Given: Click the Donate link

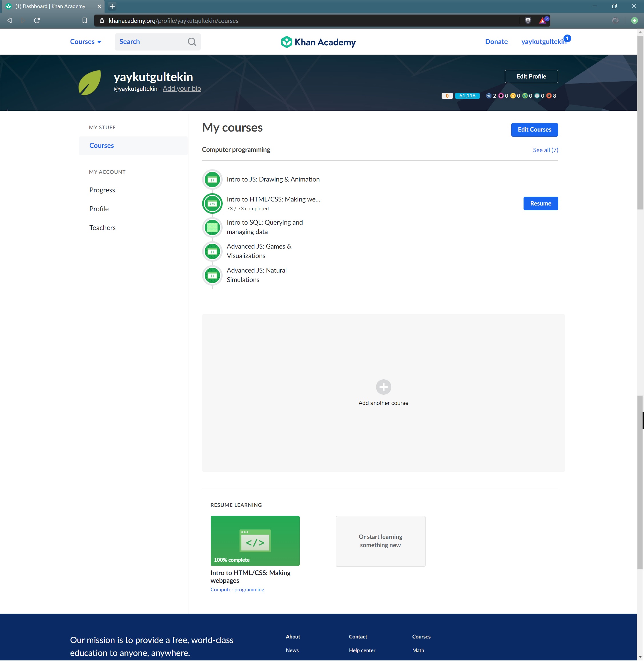Looking at the screenshot, I should tap(496, 42).
